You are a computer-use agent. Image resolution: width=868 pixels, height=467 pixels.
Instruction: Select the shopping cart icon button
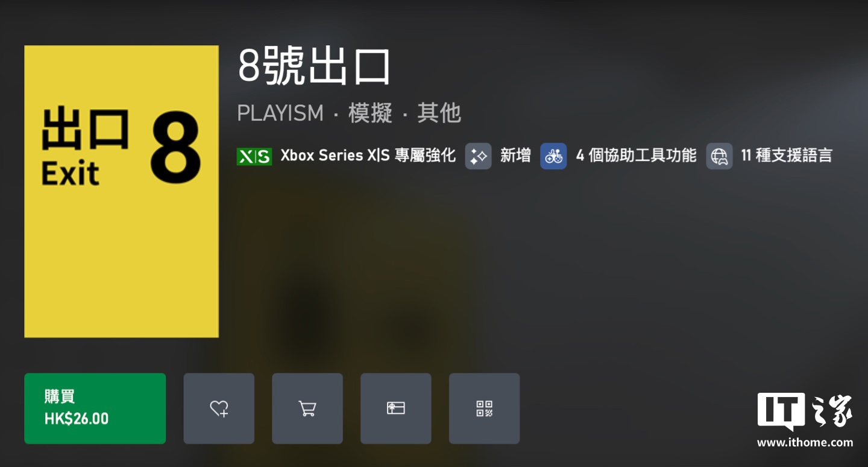307,408
